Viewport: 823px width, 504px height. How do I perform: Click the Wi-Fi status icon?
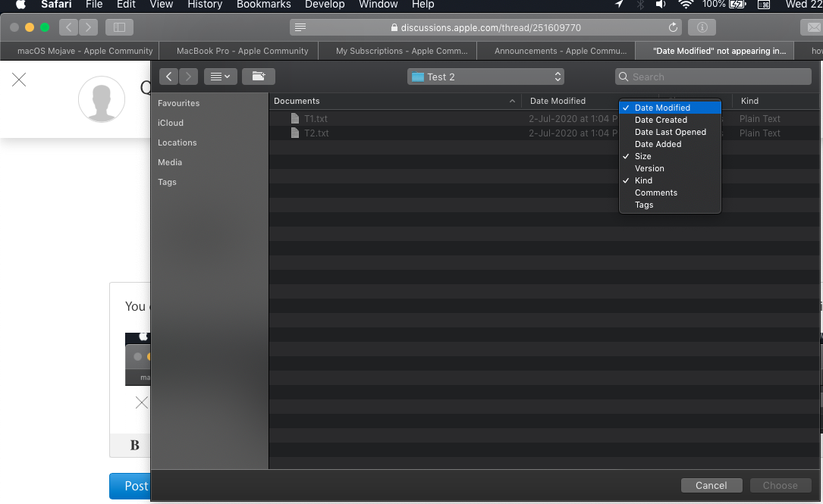coord(685,5)
